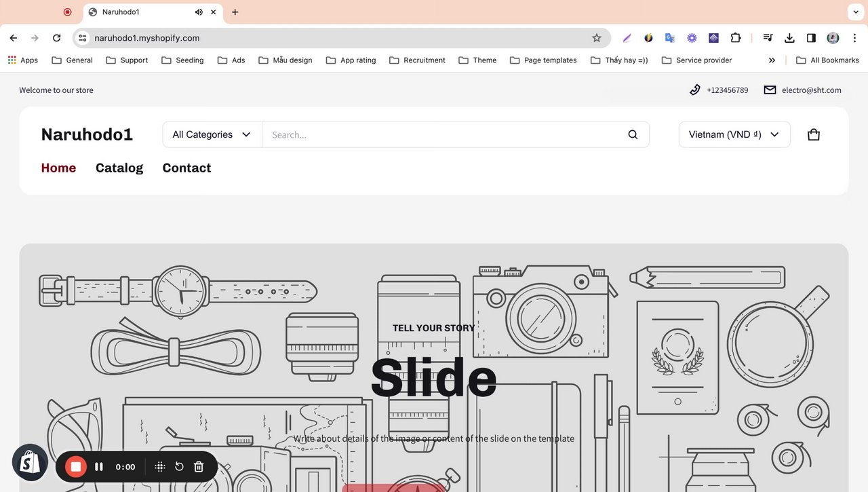868x492 pixels.
Task: Open a new tab with the plus button
Action: pyautogui.click(x=235, y=12)
